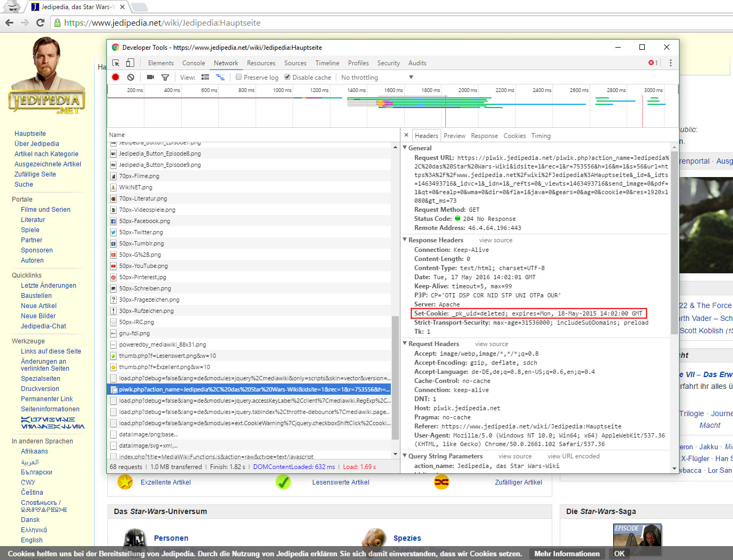Image resolution: width=733 pixels, height=560 pixels.
Task: Click view URL encoded link
Action: pos(574,456)
